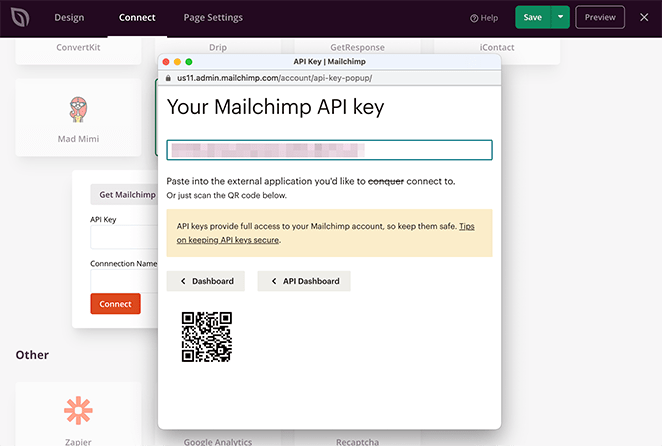Minimize the Mailchimp popup with the yellow button

pos(177,62)
